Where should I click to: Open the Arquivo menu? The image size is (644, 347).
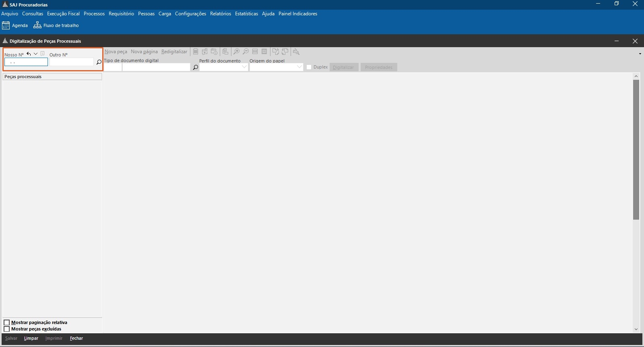tap(10, 14)
